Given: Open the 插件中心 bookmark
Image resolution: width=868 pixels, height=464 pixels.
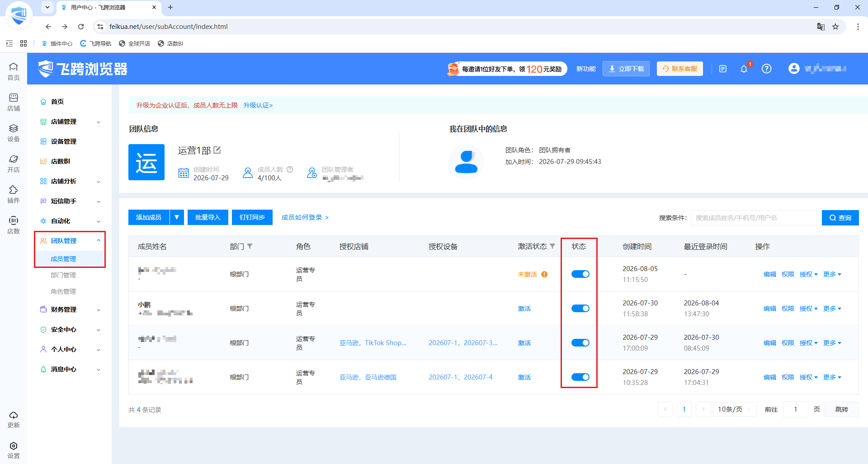Looking at the screenshot, I should (x=57, y=43).
